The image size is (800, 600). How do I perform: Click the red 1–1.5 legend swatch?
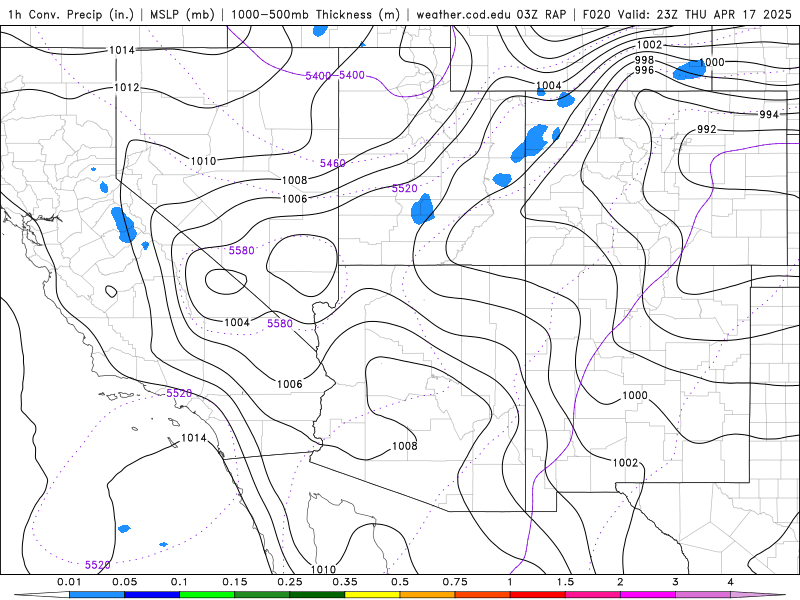click(538, 595)
